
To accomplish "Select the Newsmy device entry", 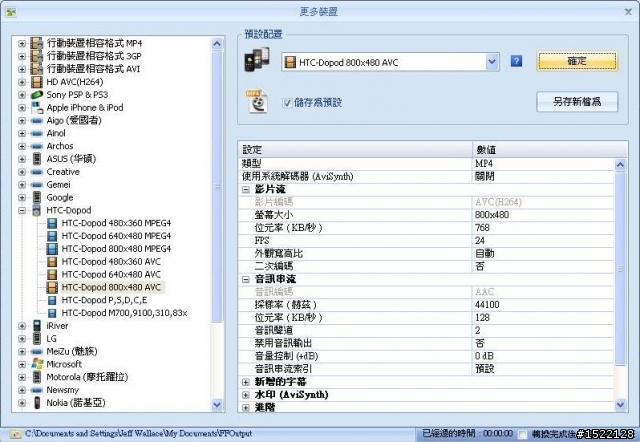I will (x=62, y=390).
